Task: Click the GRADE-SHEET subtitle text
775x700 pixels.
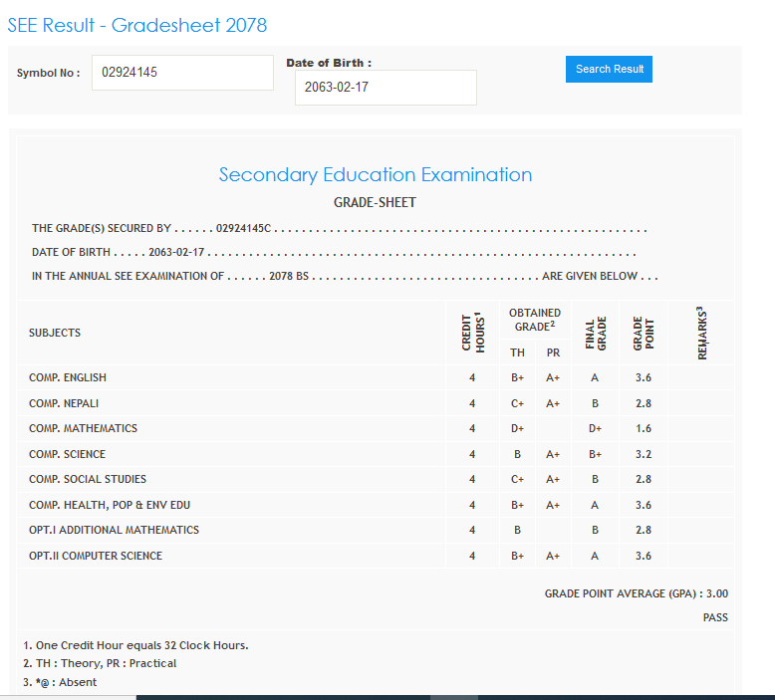Action: (375, 203)
